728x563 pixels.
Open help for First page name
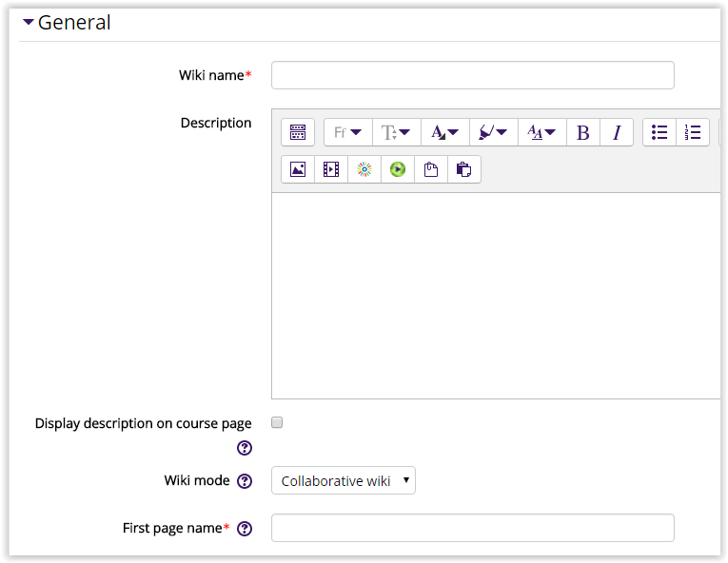(x=245, y=529)
